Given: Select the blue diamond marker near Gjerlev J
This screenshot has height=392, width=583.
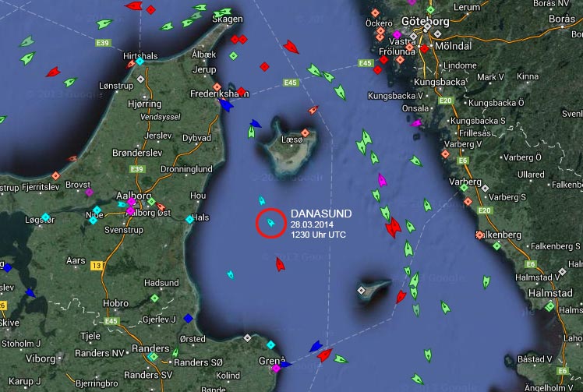Looking at the screenshot, I should pos(187,318).
